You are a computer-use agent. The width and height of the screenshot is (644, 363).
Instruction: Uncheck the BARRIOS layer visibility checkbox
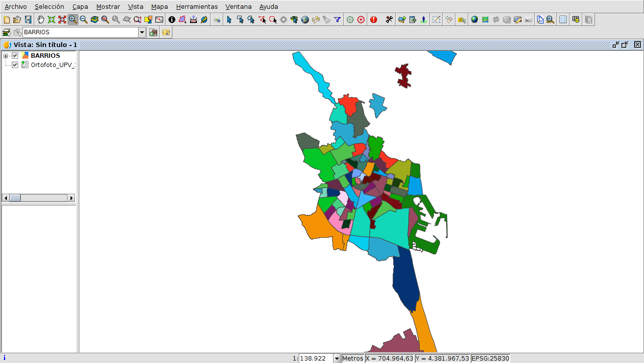(15, 56)
